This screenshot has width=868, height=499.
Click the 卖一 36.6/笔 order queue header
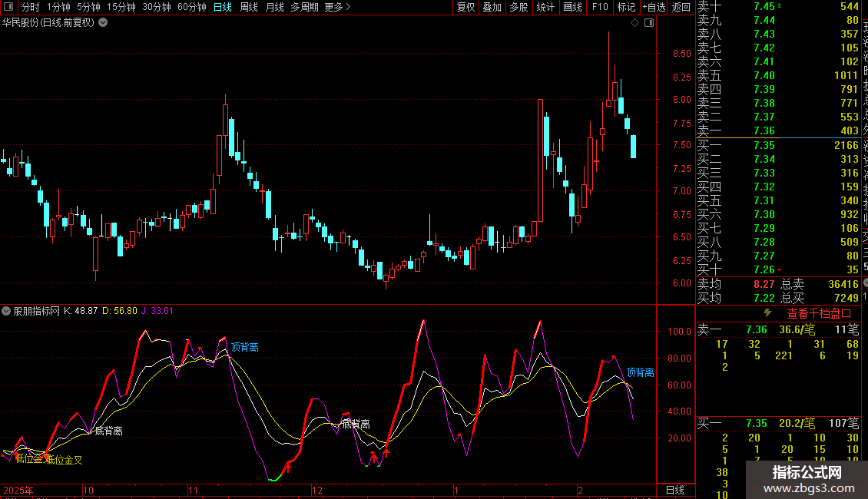coord(778,330)
